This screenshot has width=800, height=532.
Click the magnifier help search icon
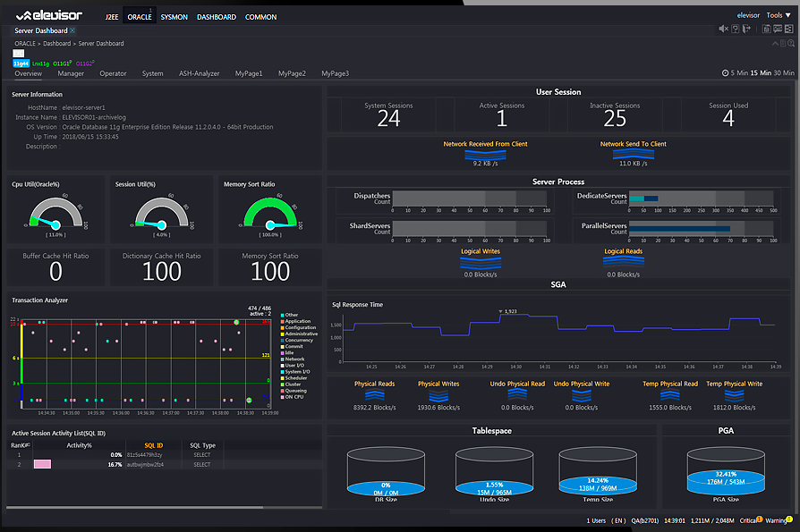[x=791, y=44]
